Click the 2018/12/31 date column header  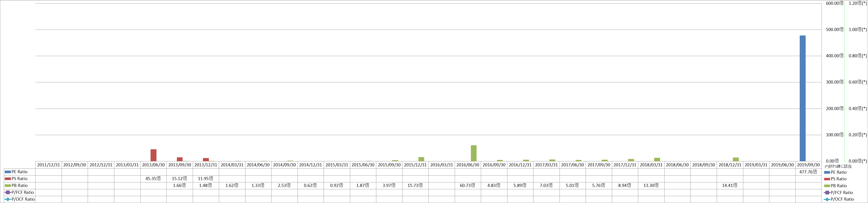point(730,165)
